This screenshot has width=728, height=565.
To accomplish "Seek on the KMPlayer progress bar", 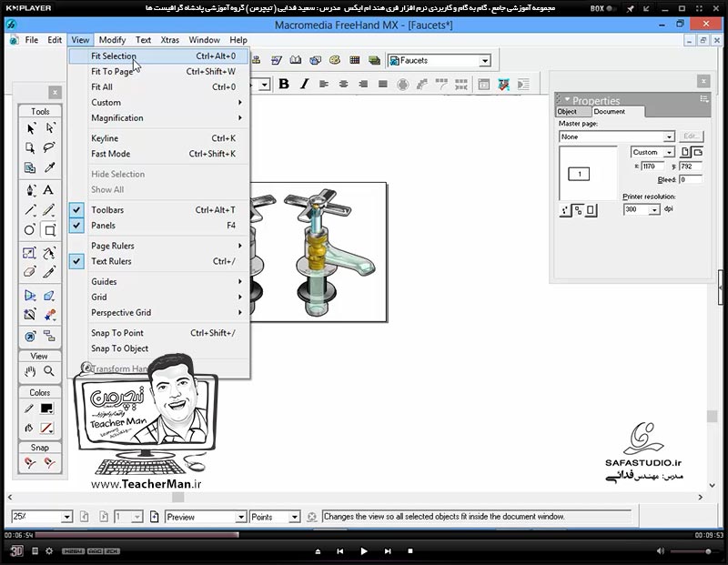I will click(363, 535).
